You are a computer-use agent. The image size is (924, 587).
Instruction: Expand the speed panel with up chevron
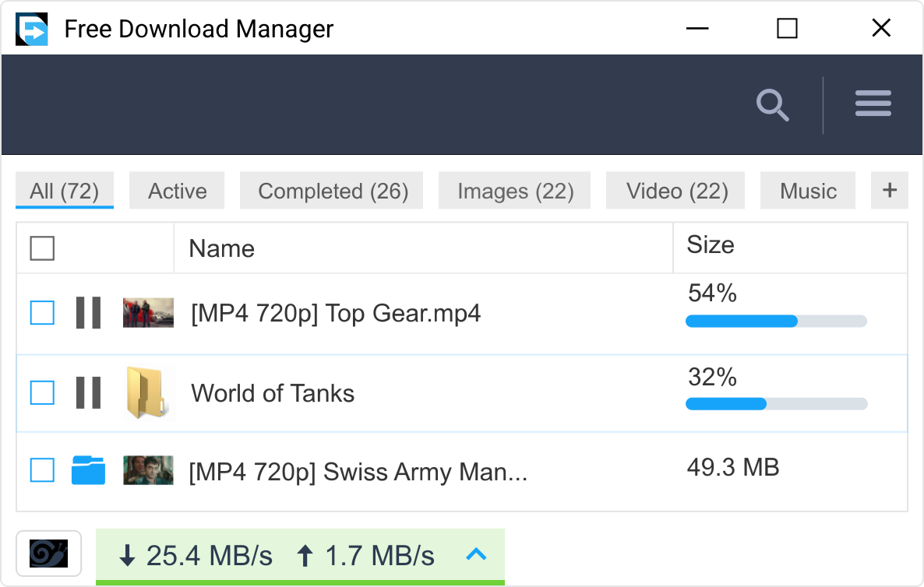[x=475, y=554]
